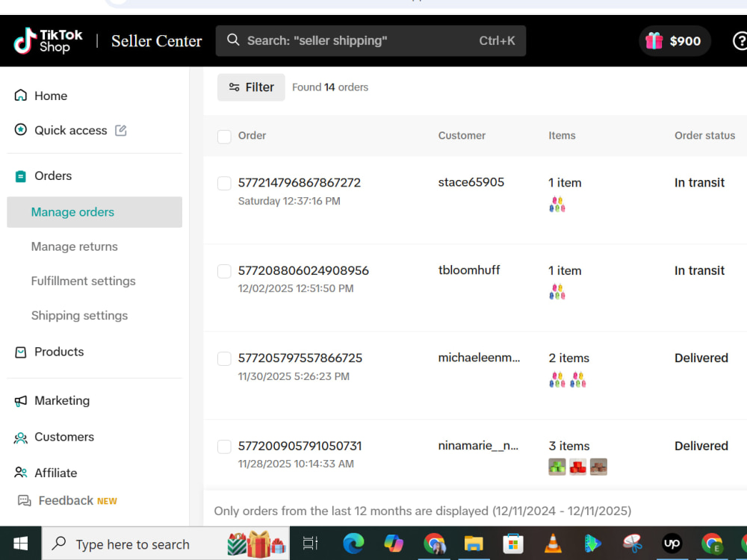Click the Customer column header
The width and height of the screenshot is (747, 560).
pos(462,136)
